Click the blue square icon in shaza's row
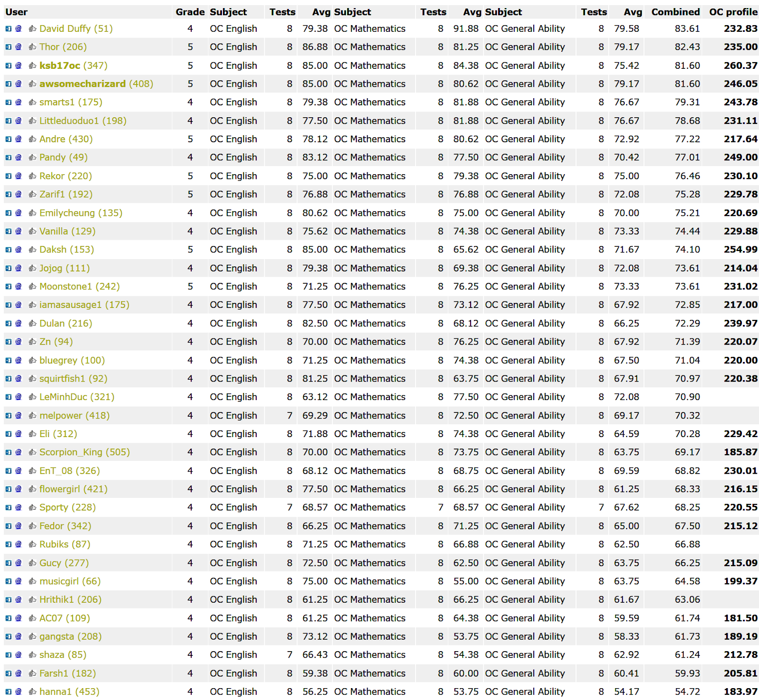Image resolution: width=759 pixels, height=700 pixels. pos(9,655)
